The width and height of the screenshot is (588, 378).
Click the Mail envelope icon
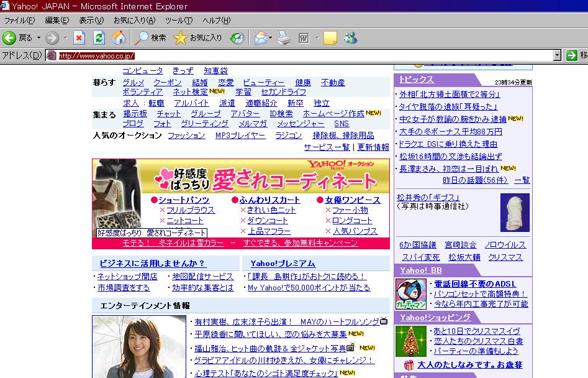[260, 38]
